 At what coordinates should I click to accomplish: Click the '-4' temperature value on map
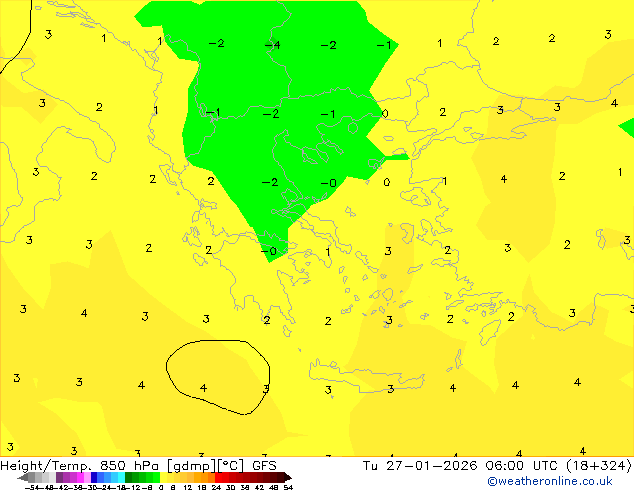273,44
